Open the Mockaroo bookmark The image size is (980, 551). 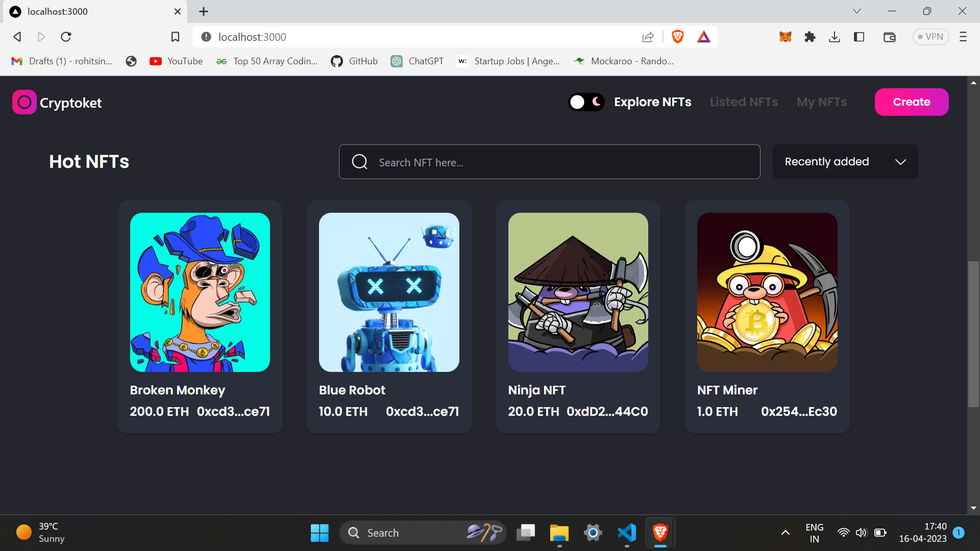click(x=624, y=61)
